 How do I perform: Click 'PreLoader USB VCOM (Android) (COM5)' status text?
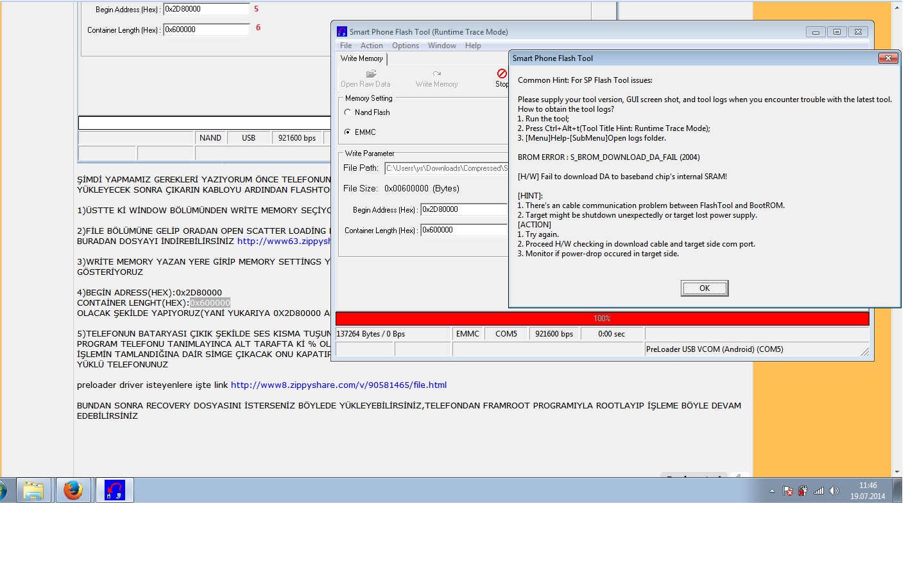point(714,349)
